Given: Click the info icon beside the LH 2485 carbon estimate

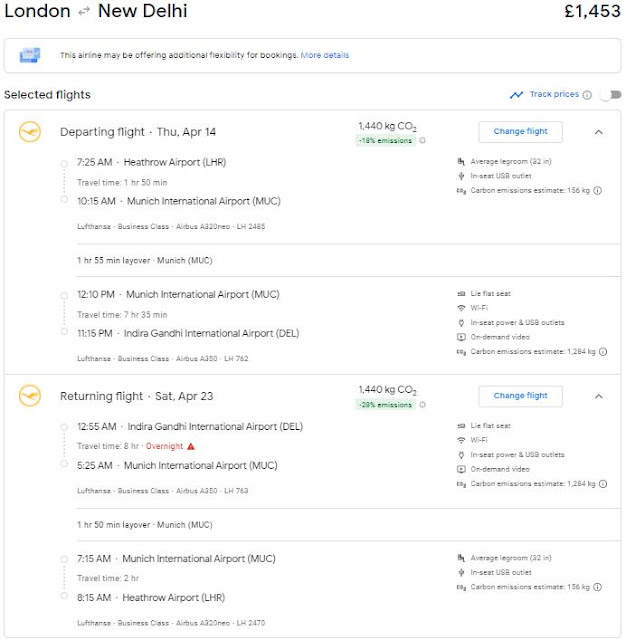Looking at the screenshot, I should click(597, 190).
